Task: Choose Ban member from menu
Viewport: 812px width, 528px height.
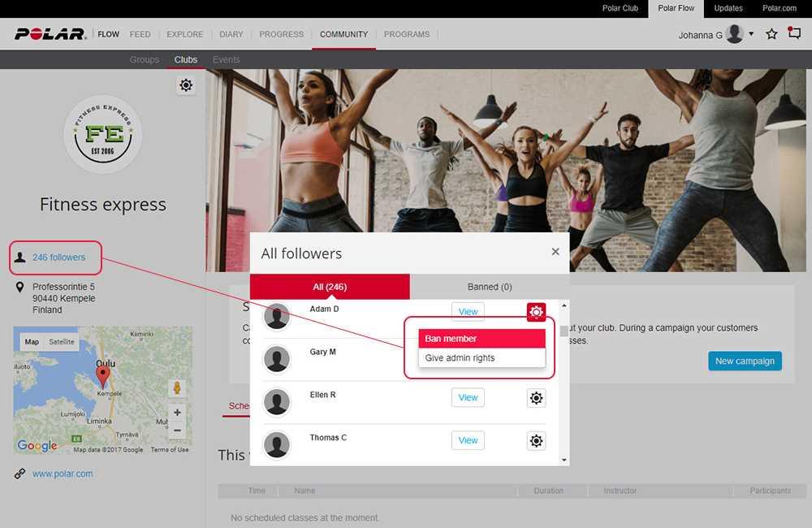Action: 482,339
